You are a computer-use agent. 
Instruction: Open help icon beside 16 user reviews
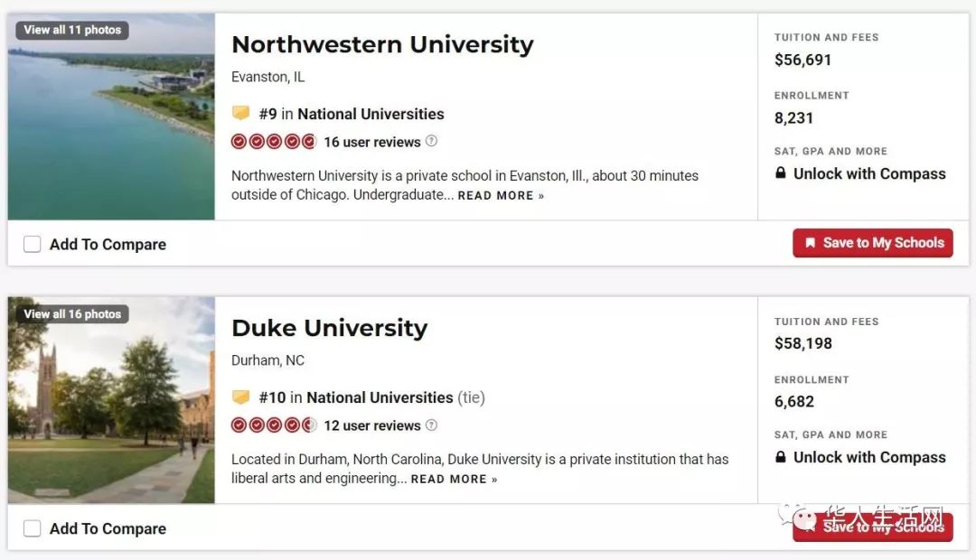point(431,141)
